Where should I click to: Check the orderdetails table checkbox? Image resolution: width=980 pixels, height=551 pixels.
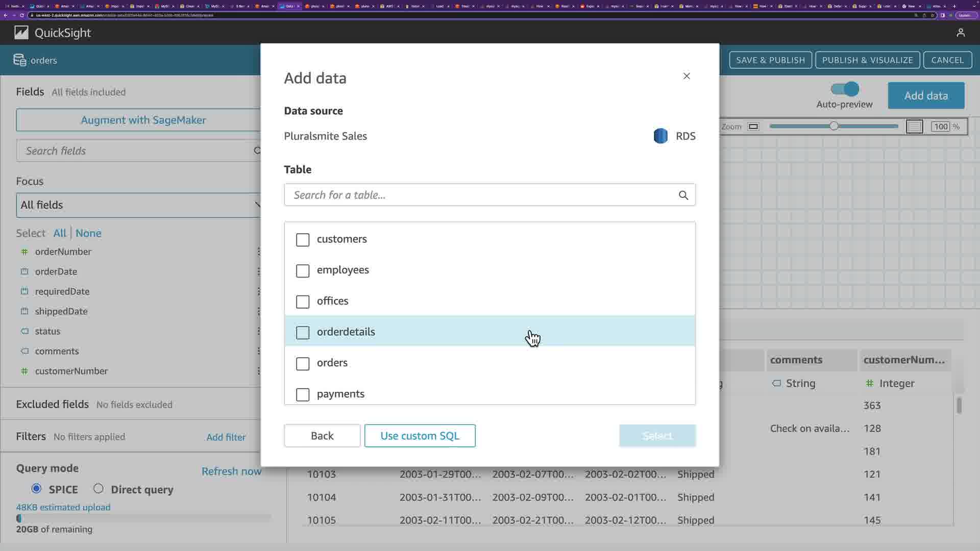(x=303, y=333)
